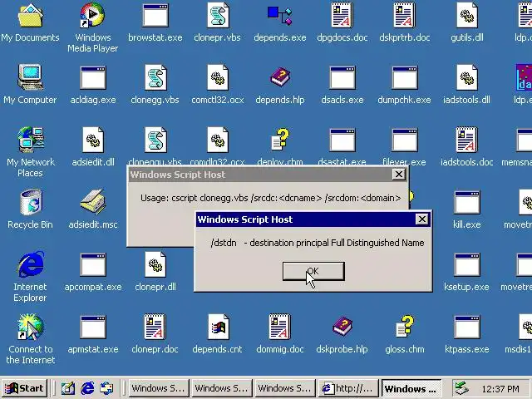Click Show Desktop quick launch icon

click(68, 388)
